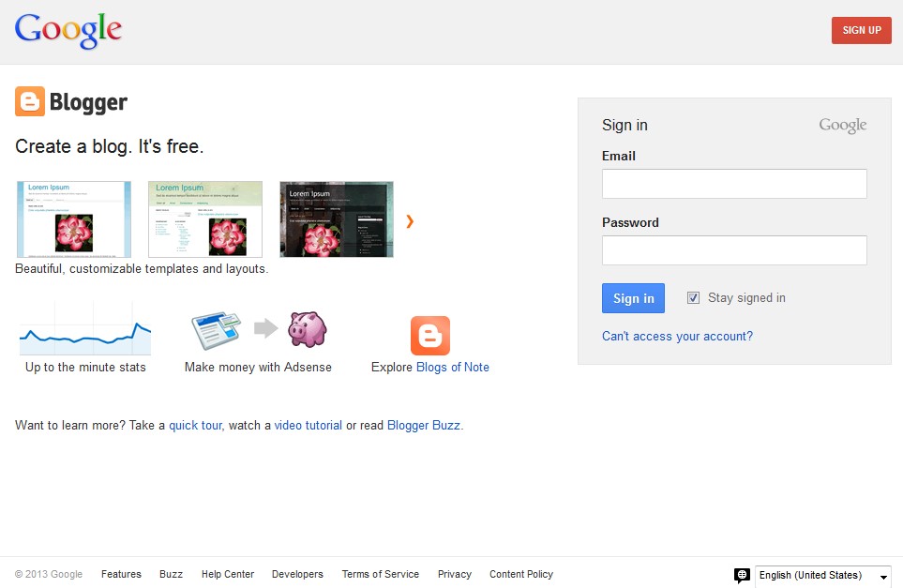Click the gray Google logo in sign-in box
Viewport: 903px width, 588px height.
click(842, 126)
